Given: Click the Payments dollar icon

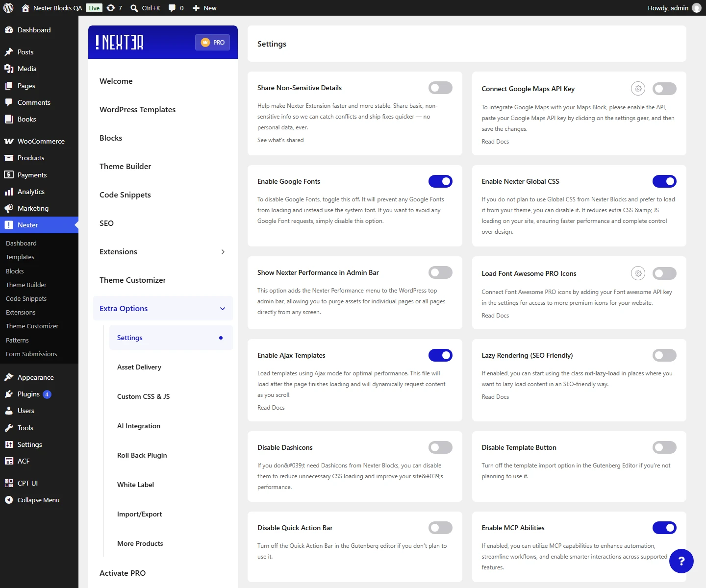Looking at the screenshot, I should pos(9,175).
